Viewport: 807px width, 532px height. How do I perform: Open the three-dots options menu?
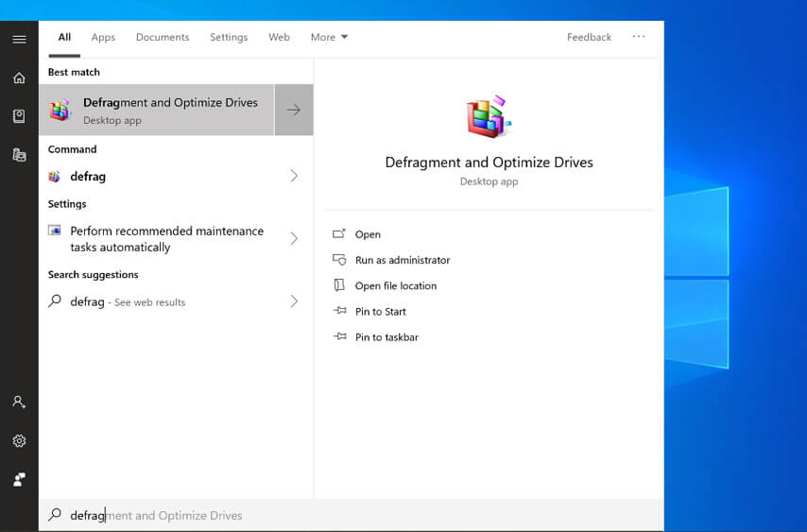(638, 37)
